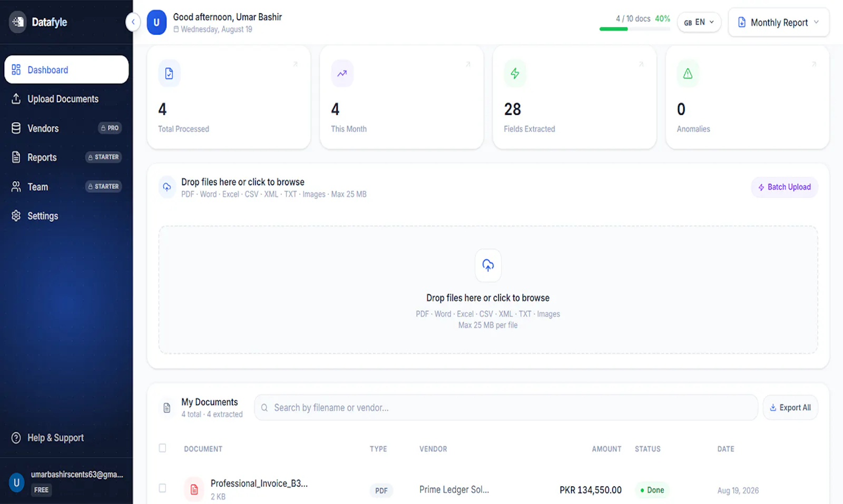Click the date 'Aug 19, 2026'
843x504 pixels.
pyautogui.click(x=738, y=490)
